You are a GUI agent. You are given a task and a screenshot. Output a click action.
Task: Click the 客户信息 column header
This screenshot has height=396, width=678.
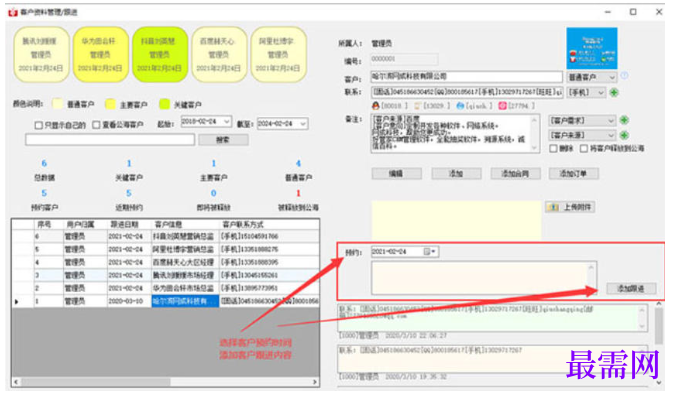185,224
